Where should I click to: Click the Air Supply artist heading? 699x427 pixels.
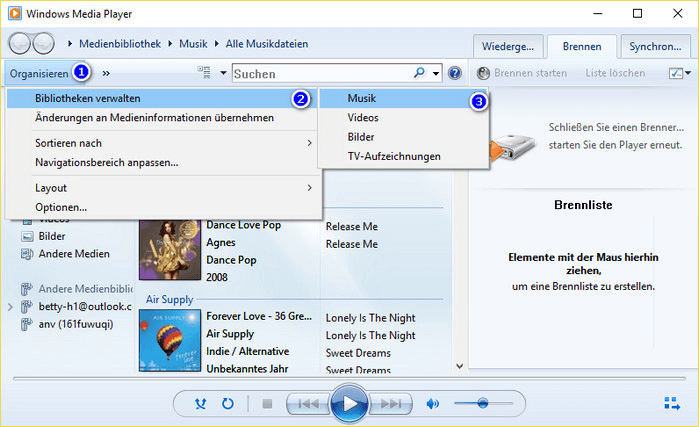point(169,300)
